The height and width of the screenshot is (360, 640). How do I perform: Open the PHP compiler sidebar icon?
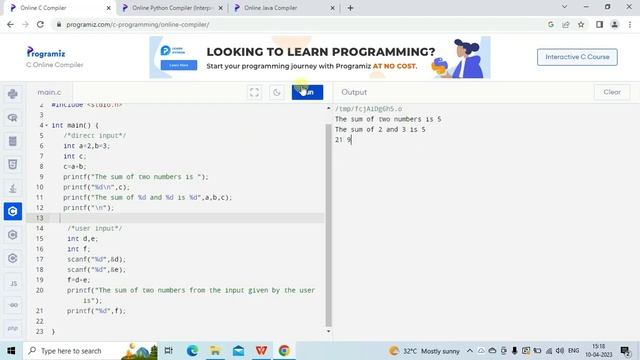pos(13,328)
